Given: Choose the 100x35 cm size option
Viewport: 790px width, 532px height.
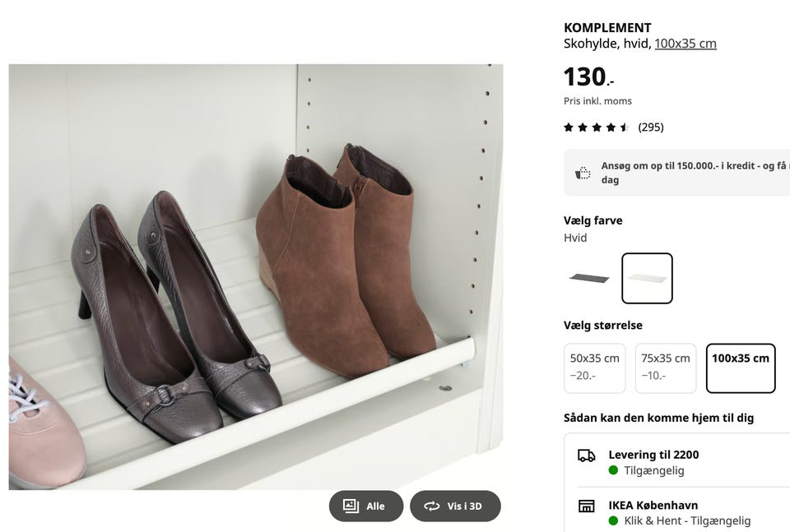Looking at the screenshot, I should 740,368.
